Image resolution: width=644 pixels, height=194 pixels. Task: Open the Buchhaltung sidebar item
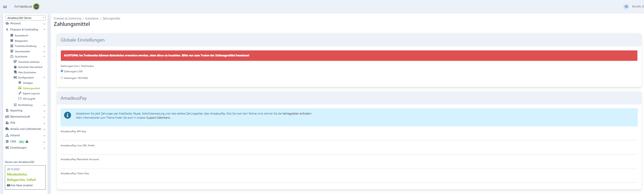coord(25,105)
